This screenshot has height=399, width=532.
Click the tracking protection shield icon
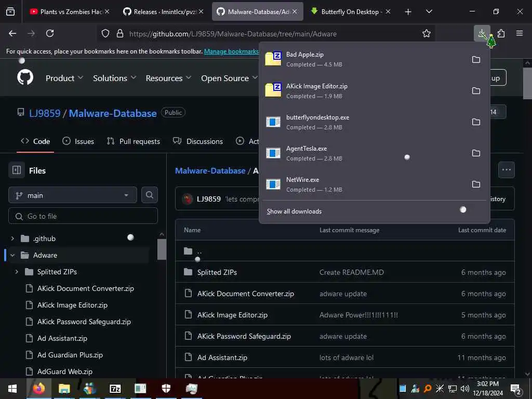[x=105, y=33]
